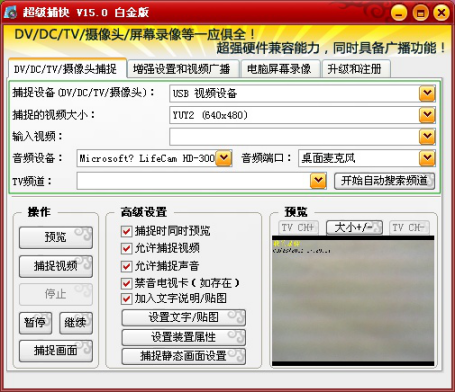Click the 暂停 button
Screen dimensions: 455x392
coord(35,323)
